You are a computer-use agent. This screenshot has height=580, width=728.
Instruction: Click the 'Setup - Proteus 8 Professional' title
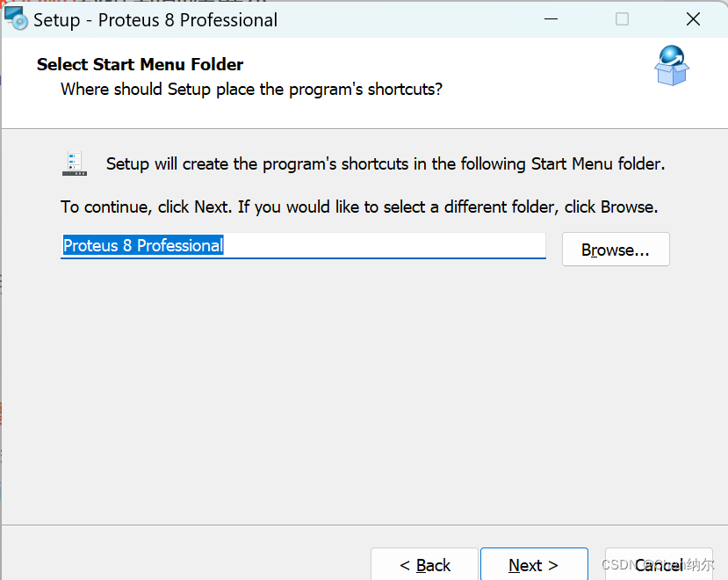coord(155,20)
